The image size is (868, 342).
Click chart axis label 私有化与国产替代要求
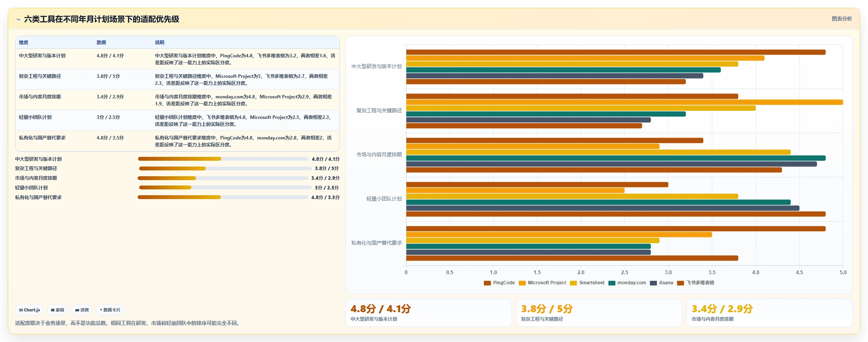pyautogui.click(x=376, y=243)
